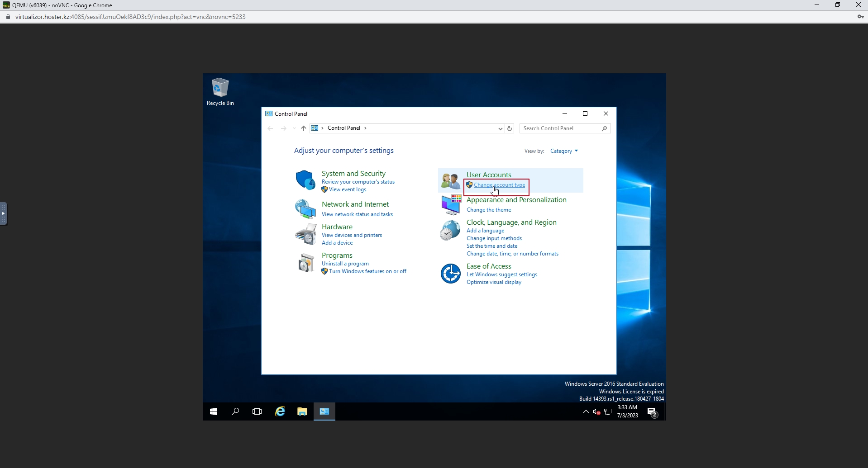Go up one level with the Up arrow

tap(304, 128)
